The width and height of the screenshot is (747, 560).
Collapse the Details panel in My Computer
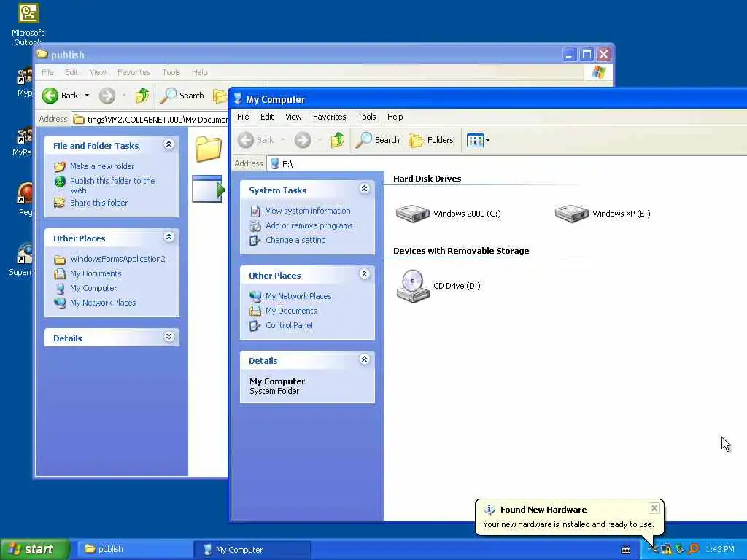coord(365,359)
